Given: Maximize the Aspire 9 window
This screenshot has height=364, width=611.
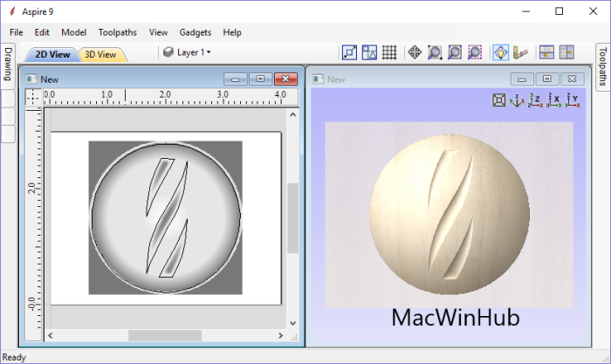Looking at the screenshot, I should (x=560, y=11).
